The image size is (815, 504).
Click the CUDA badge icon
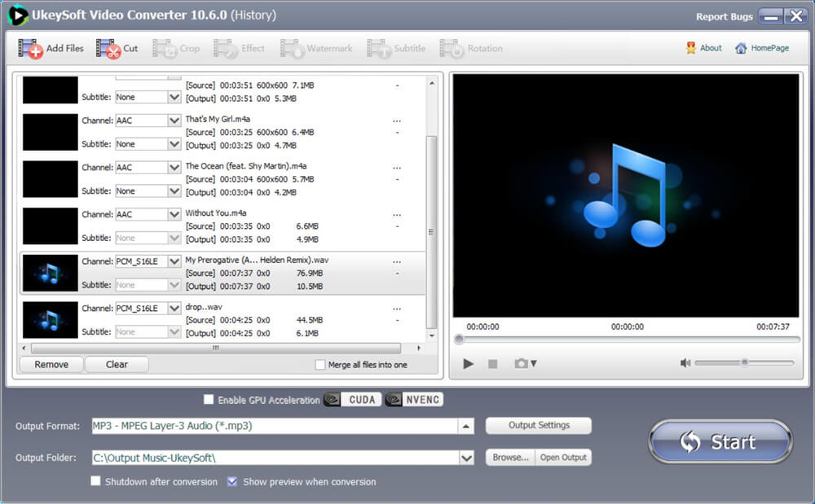pyautogui.click(x=352, y=400)
